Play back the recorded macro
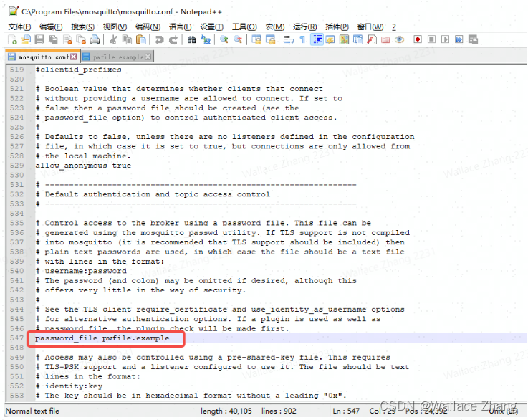 [445, 39]
